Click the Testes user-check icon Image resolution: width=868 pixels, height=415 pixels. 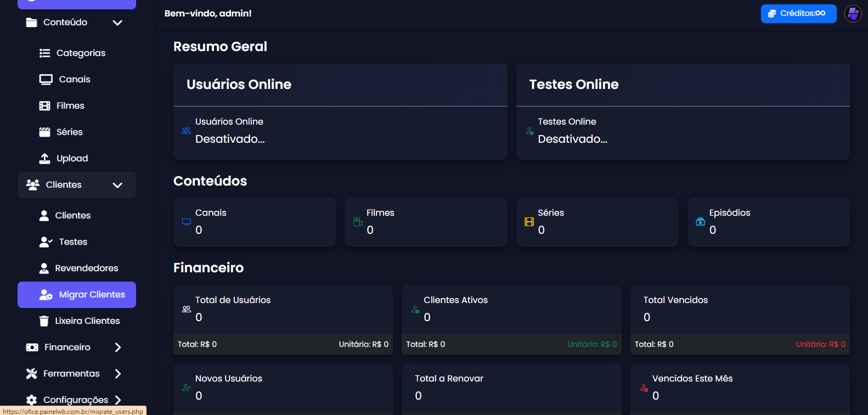pos(46,242)
